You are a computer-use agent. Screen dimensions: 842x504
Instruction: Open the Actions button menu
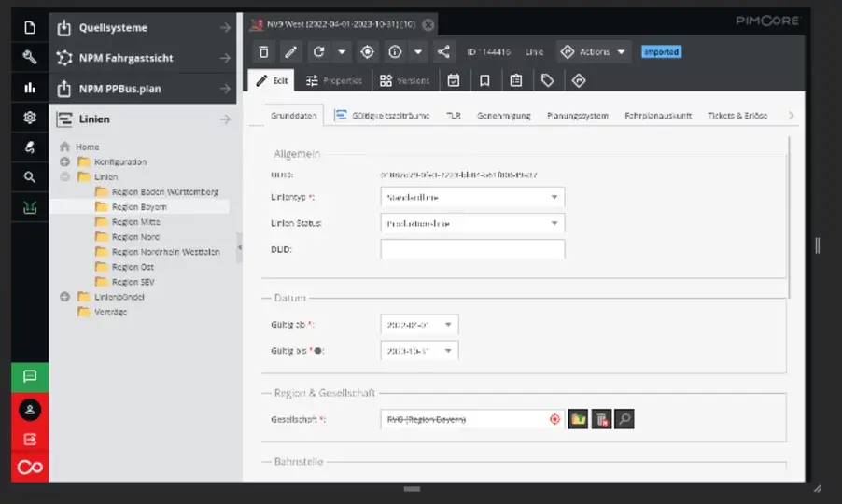(x=594, y=52)
